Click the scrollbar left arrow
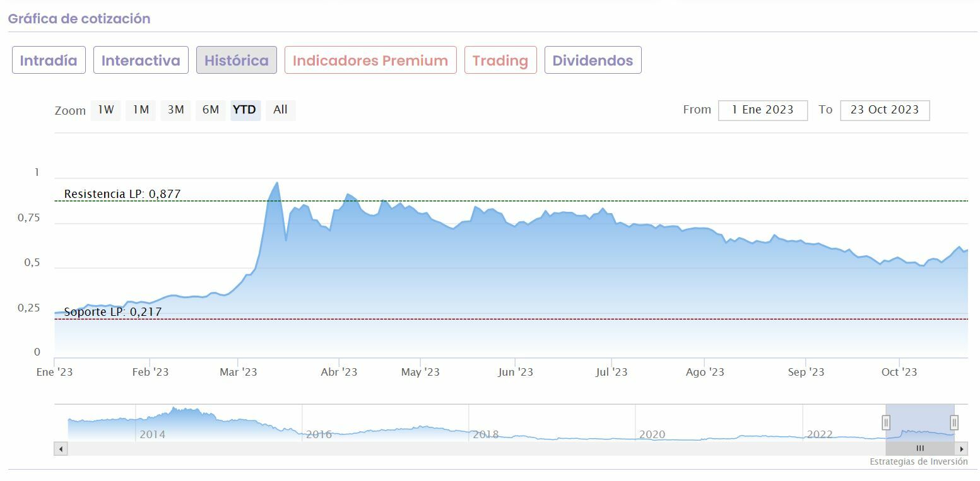 click(x=61, y=449)
